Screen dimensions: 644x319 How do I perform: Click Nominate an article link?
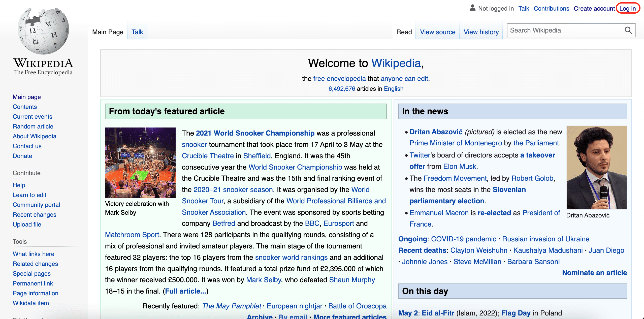[594, 273]
